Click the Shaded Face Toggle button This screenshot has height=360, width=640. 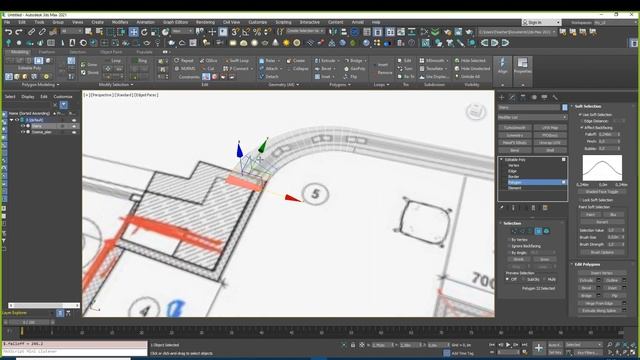point(602,192)
